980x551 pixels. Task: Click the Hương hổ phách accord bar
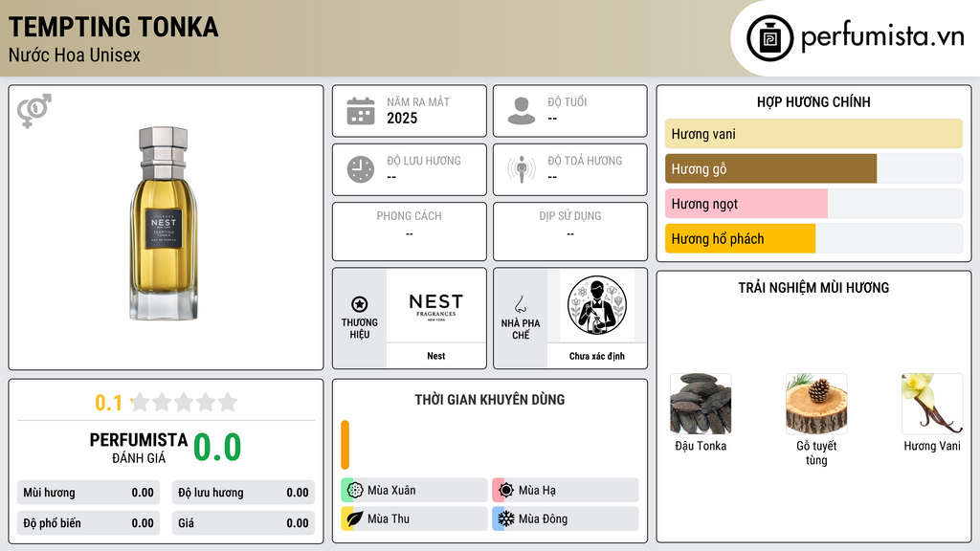point(813,238)
